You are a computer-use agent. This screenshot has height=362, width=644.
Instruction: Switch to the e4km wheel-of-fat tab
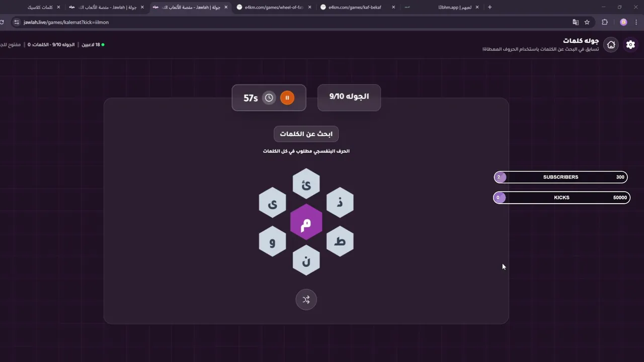[274, 7]
